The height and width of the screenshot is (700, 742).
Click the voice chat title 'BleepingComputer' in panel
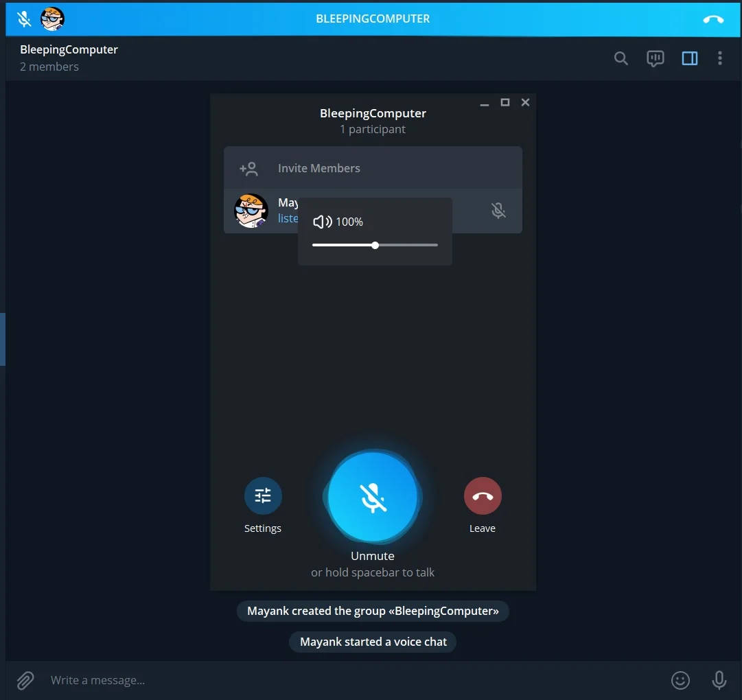click(x=373, y=113)
